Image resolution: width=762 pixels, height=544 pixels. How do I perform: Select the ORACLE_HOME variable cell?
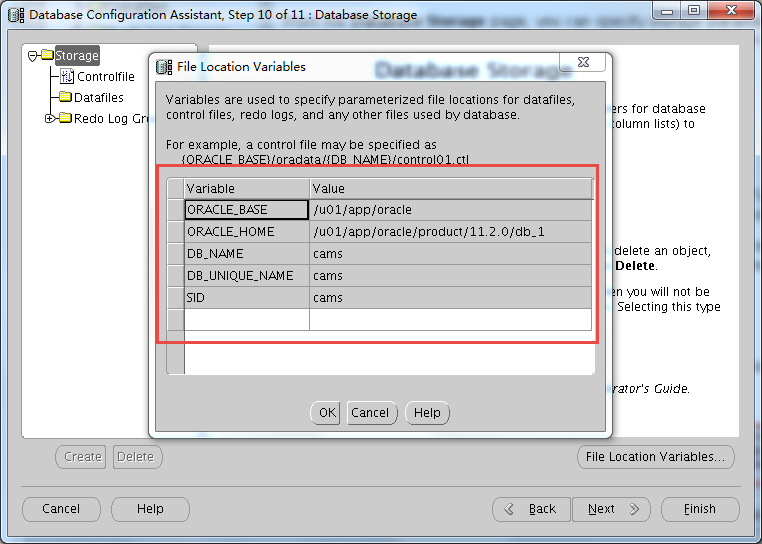click(246, 231)
